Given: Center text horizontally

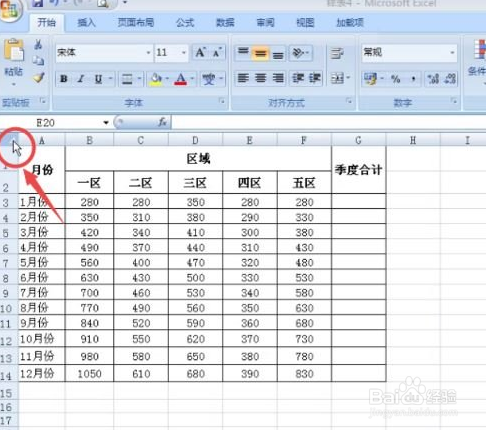Looking at the screenshot, I should [260, 78].
